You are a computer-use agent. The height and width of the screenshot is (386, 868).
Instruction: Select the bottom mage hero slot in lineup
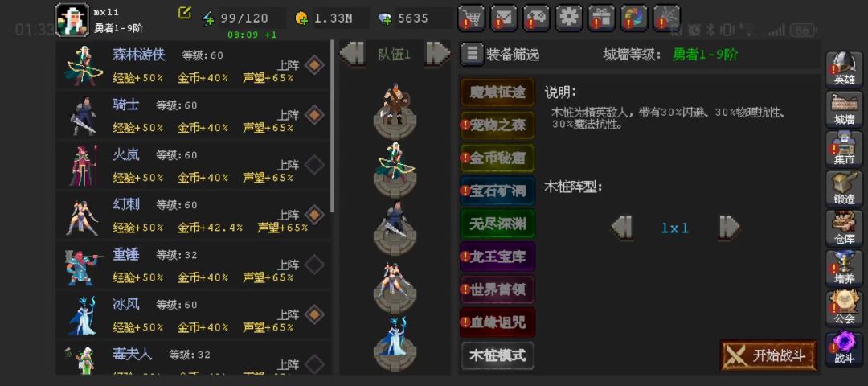coord(395,339)
